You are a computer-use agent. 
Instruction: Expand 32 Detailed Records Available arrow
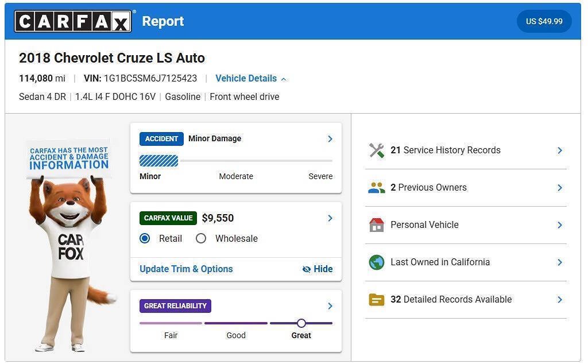click(560, 300)
